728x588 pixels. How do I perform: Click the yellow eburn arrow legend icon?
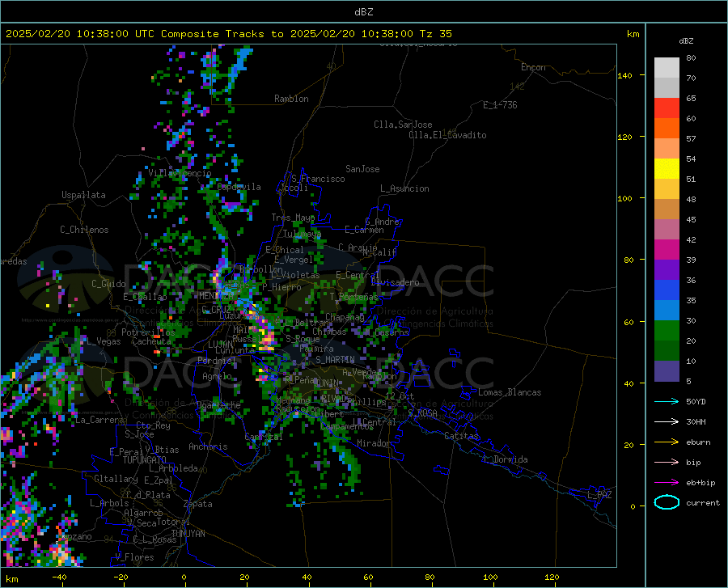(x=667, y=442)
